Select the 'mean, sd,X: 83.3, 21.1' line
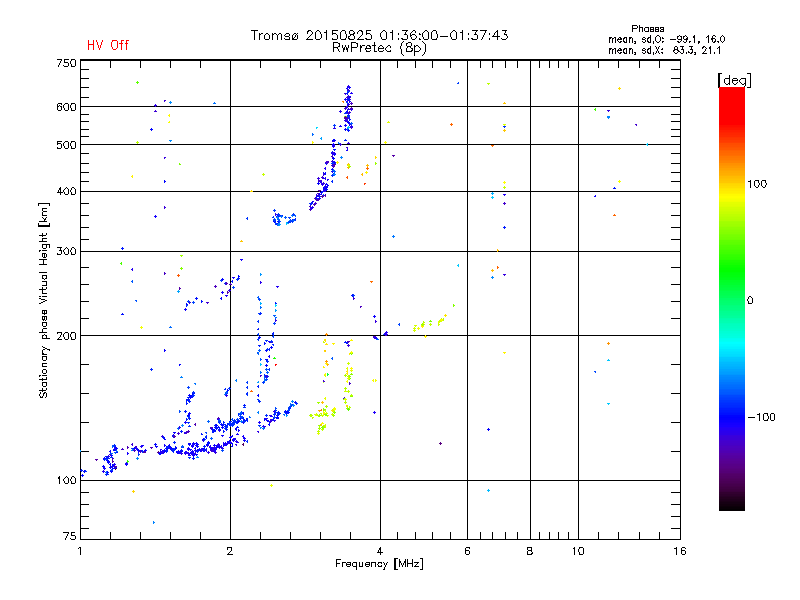This screenshot has width=800, height=600. [x=664, y=51]
